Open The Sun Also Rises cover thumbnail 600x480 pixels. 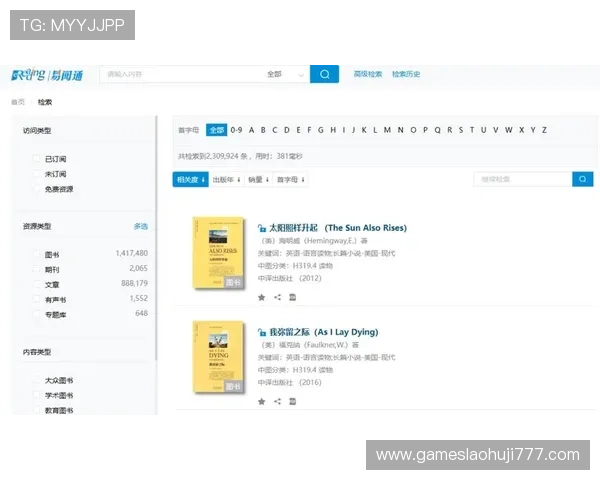pyautogui.click(x=218, y=253)
